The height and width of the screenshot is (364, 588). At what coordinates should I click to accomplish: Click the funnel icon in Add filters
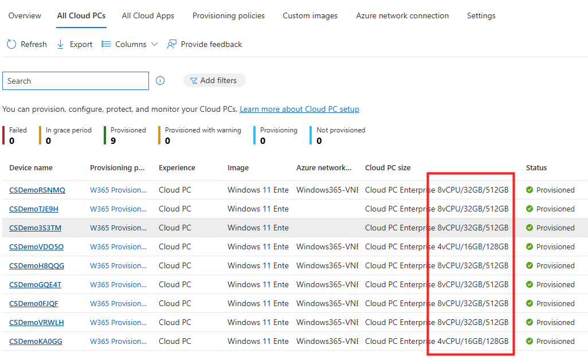[x=193, y=81]
